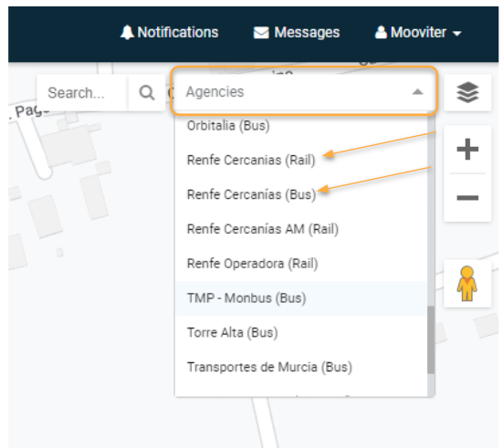Focus the Search input field

tap(83, 93)
